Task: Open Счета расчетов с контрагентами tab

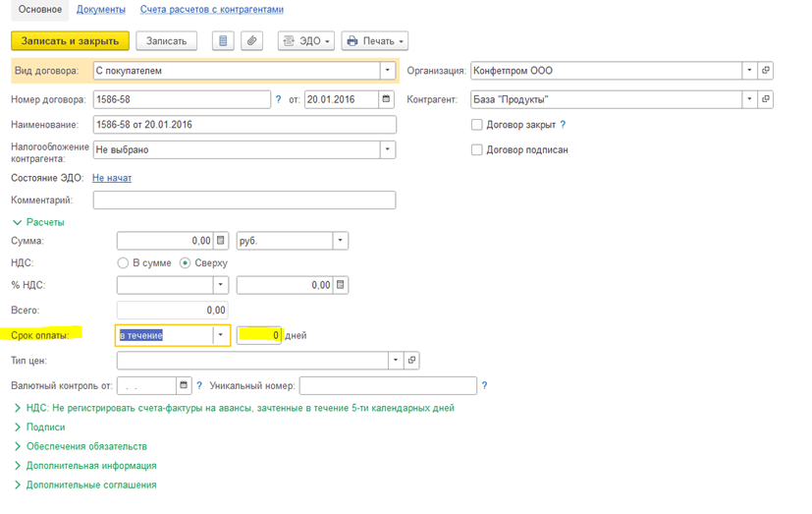Action: (x=212, y=9)
